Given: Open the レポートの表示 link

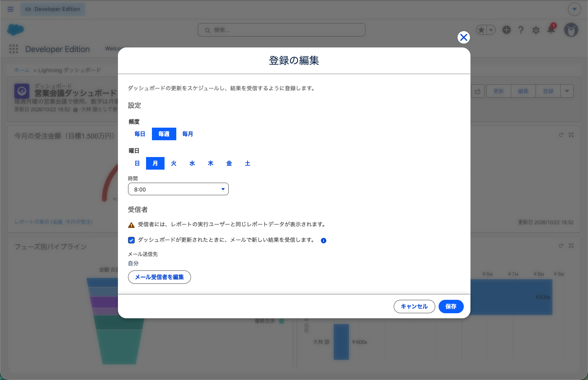Looking at the screenshot, I should [x=54, y=222].
